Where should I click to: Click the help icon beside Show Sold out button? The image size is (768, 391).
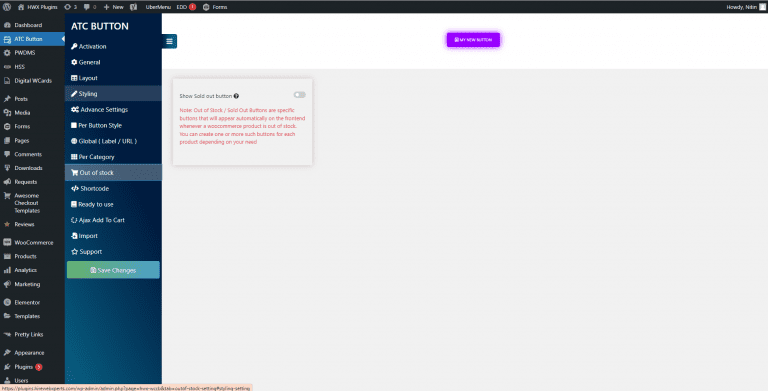coord(236,96)
